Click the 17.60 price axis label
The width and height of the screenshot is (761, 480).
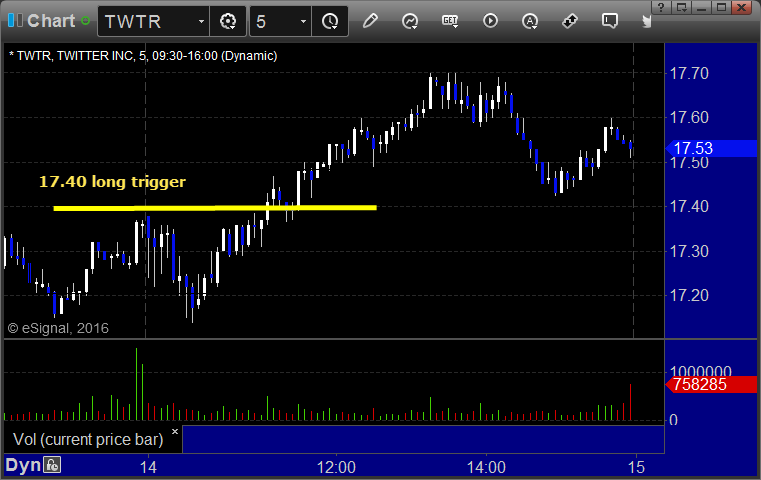tap(689, 117)
